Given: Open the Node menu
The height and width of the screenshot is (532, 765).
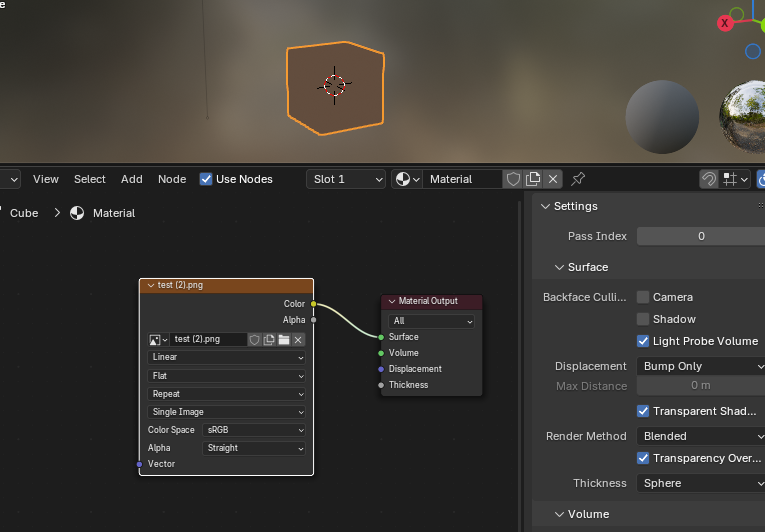Looking at the screenshot, I should pyautogui.click(x=172, y=179).
